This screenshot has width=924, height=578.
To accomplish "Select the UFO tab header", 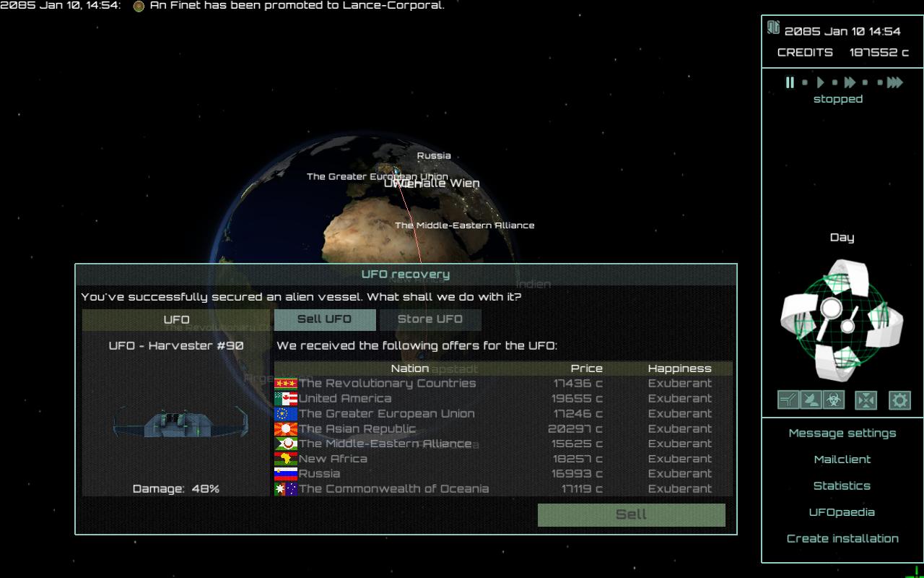I will [x=176, y=319].
